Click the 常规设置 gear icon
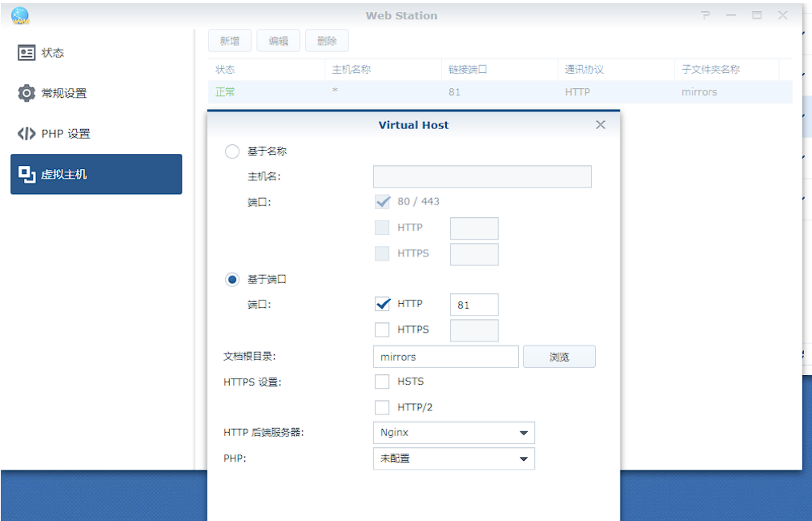Viewport: 812px width, 521px height. (x=26, y=93)
